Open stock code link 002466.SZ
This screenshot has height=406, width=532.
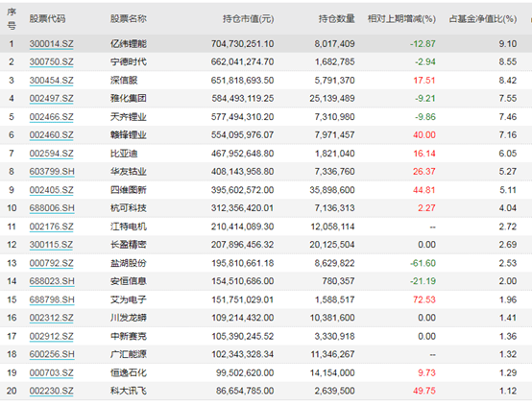pos(51,117)
